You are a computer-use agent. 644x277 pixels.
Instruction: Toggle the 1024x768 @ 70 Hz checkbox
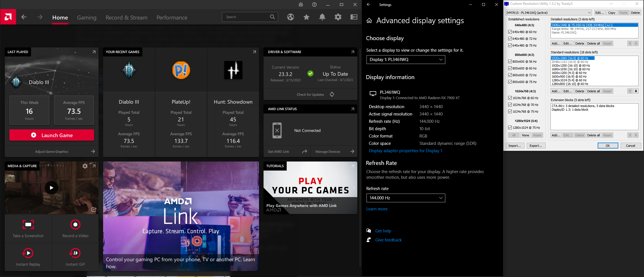coord(510,105)
